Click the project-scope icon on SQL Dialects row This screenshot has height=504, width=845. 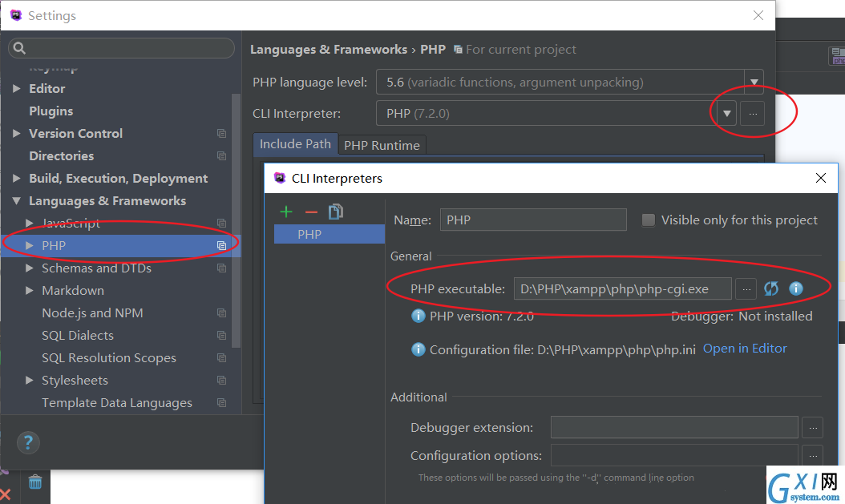tap(221, 336)
